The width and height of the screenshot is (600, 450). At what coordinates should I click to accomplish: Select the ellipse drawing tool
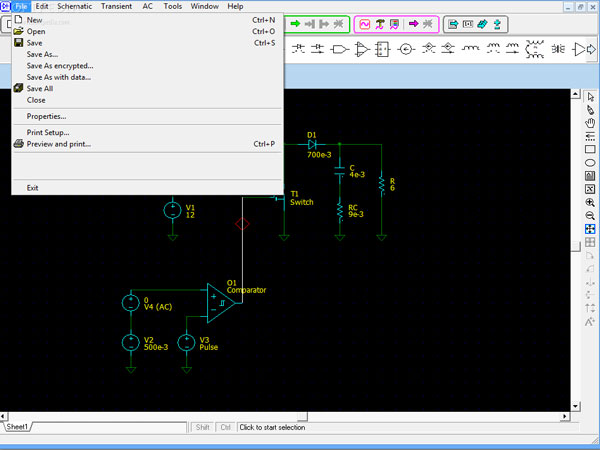[x=590, y=162]
